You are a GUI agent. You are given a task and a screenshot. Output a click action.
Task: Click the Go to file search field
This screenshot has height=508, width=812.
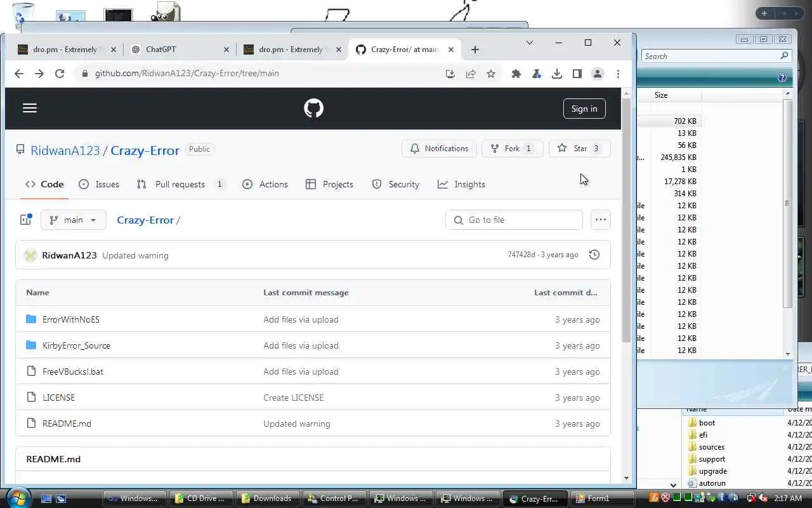click(514, 220)
